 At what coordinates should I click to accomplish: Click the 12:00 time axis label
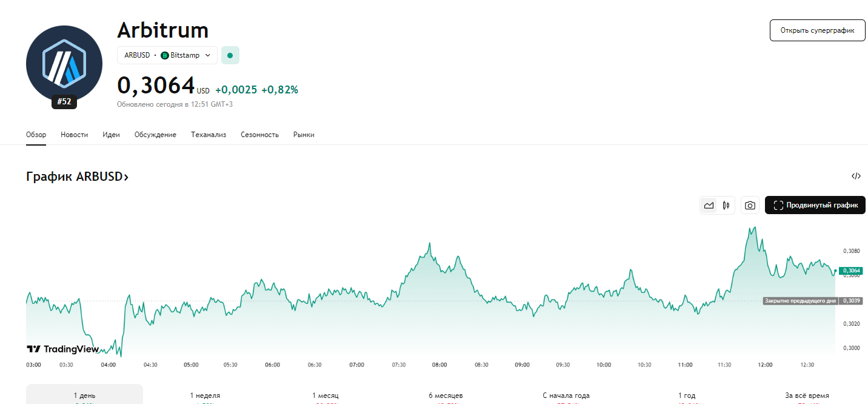click(x=765, y=365)
